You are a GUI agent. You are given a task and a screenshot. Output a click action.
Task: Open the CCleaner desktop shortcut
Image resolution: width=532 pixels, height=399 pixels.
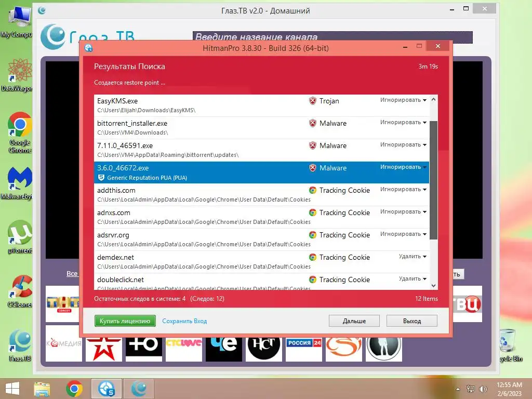coord(20,291)
